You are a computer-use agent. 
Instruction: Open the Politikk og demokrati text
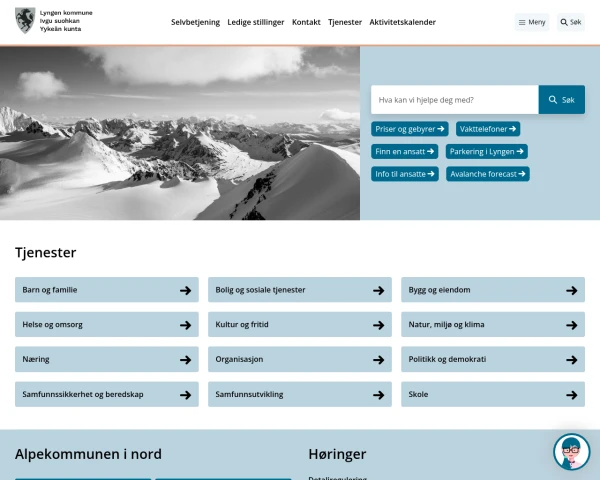pos(447,359)
